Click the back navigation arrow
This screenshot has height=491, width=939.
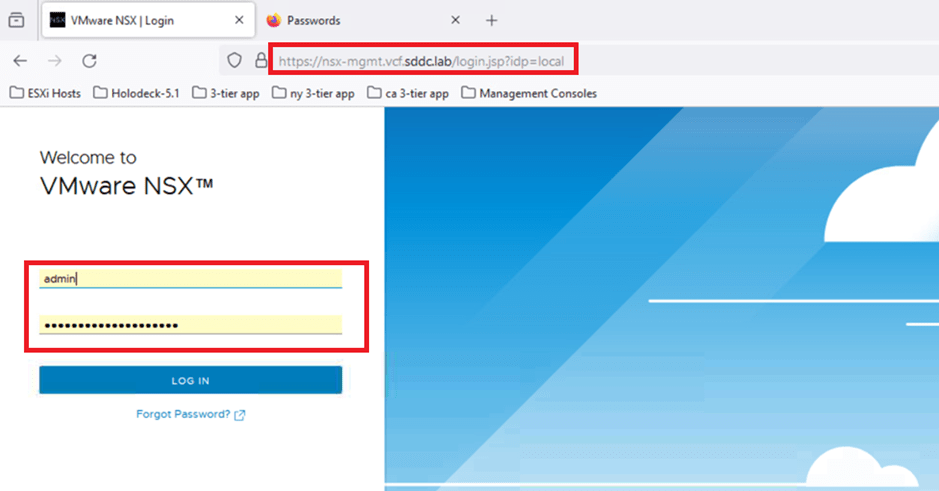[20, 61]
